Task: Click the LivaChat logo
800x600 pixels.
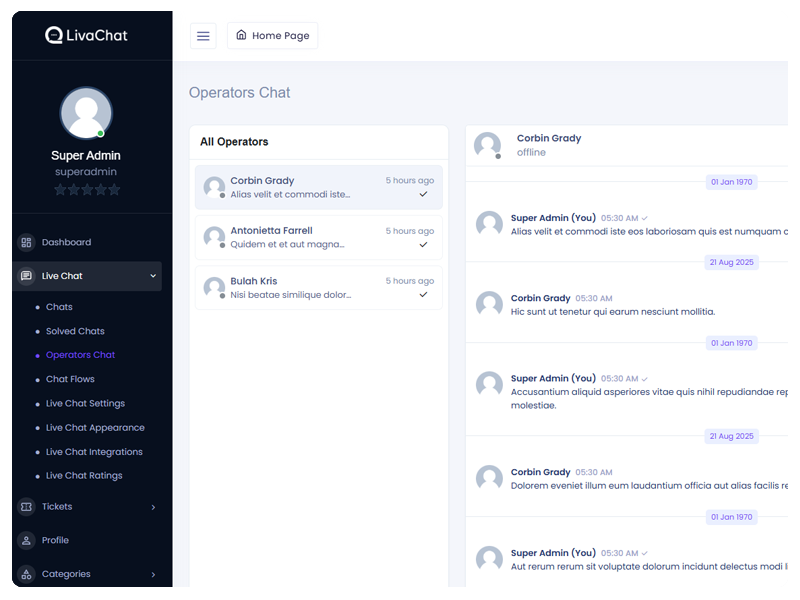Action: 86,35
